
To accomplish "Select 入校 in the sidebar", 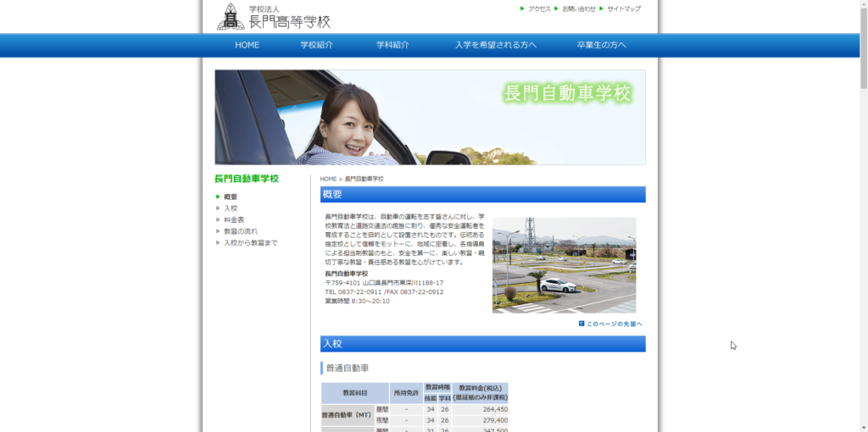I will (231, 208).
